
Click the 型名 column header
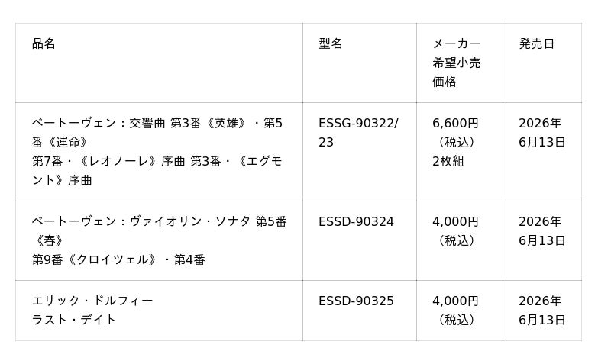tap(331, 44)
